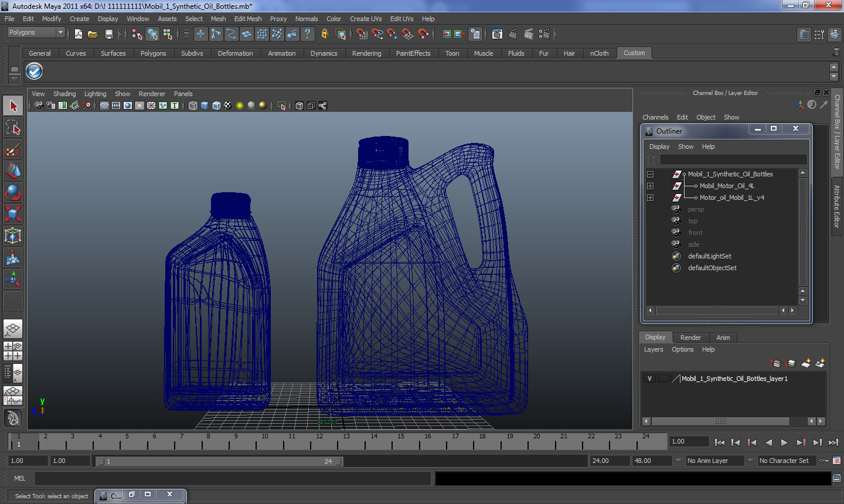Toggle display type box next to layer V
The width and height of the screenshot is (844, 504).
pos(663,379)
